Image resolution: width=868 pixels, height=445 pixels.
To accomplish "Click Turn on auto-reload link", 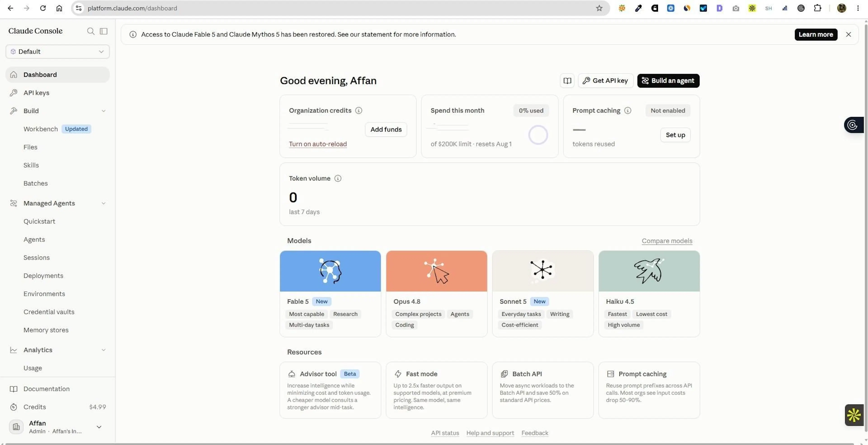I will (318, 144).
